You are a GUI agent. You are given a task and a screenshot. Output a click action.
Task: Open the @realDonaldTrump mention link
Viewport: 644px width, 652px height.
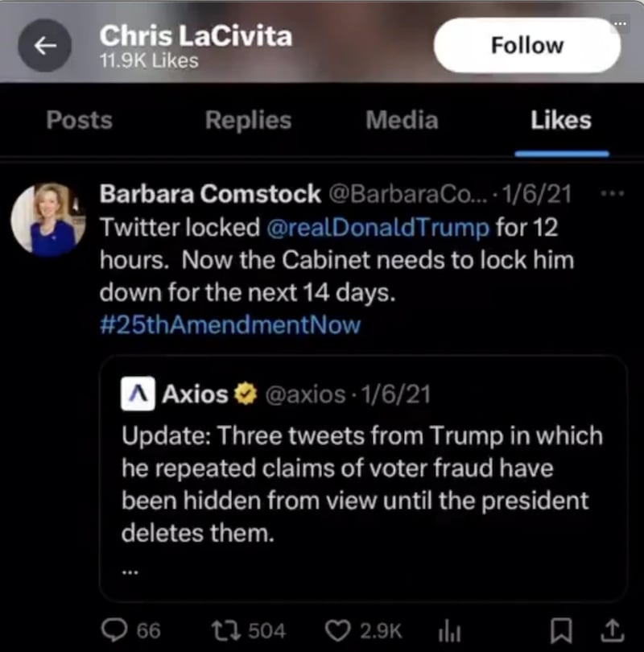378,227
